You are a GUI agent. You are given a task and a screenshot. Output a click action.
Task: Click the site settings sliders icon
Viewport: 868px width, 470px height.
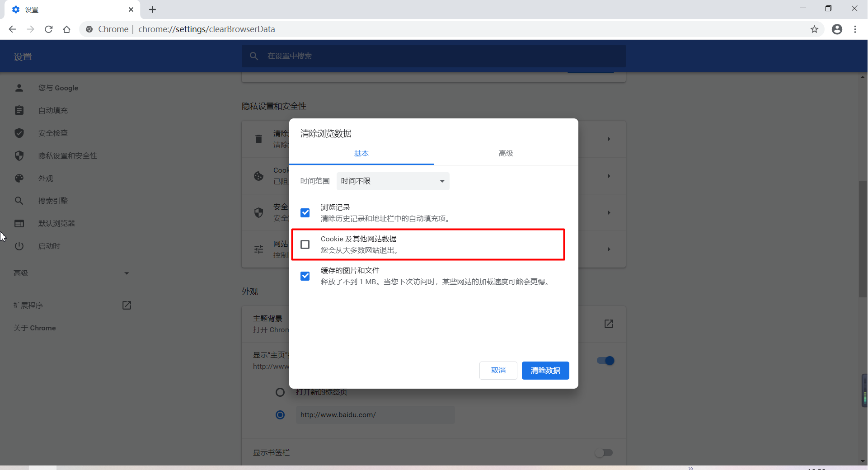[x=258, y=249]
